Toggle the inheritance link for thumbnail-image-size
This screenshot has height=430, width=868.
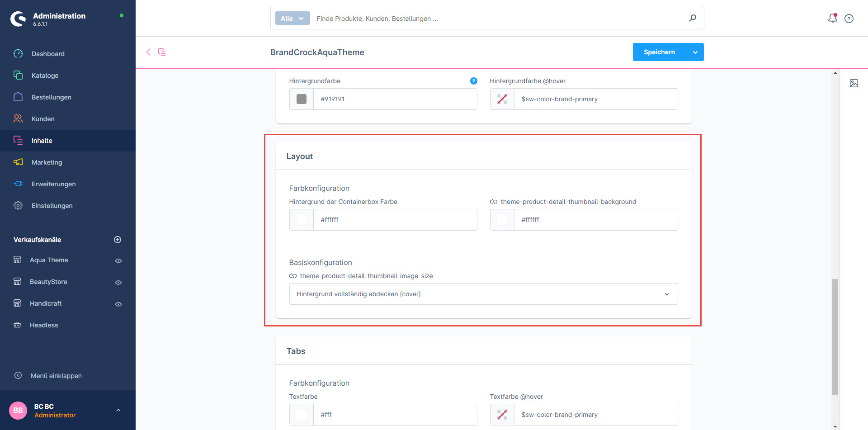coord(293,276)
